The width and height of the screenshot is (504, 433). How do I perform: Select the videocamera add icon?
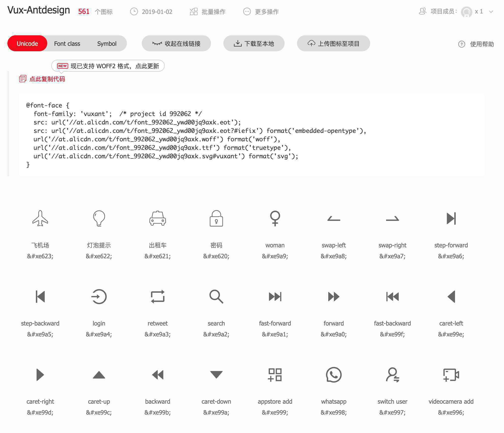click(451, 375)
